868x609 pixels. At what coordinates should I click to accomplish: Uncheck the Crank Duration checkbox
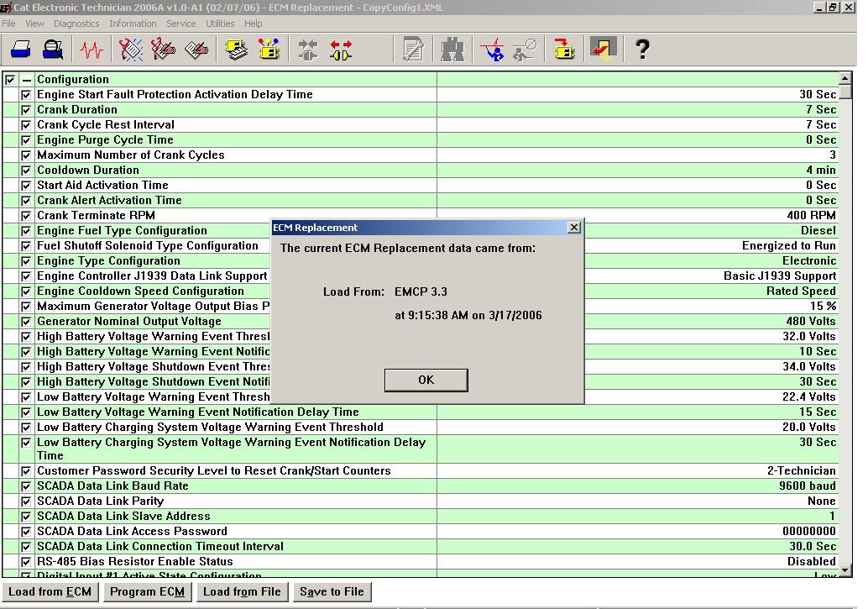[25, 110]
